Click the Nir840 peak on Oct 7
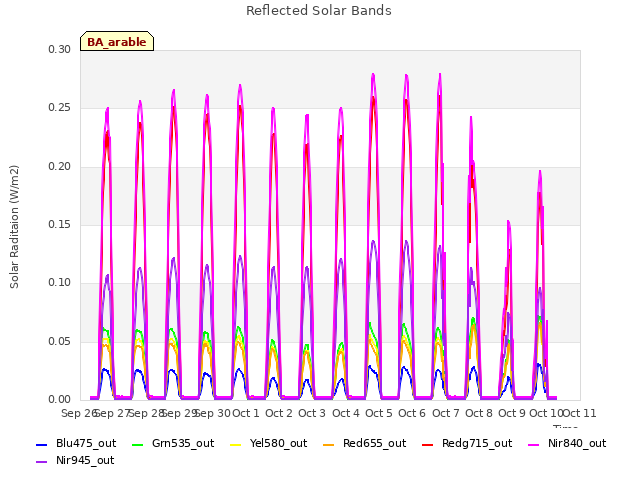 click(x=440, y=75)
